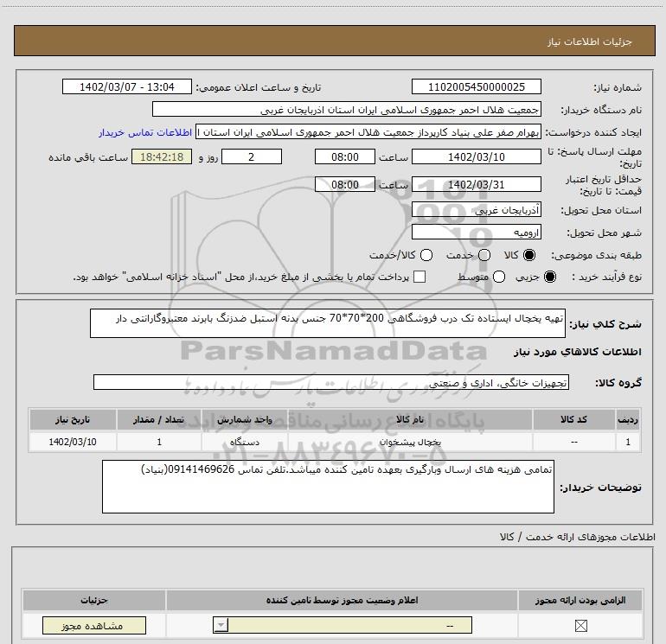The height and width of the screenshot is (644, 666).
Task: Click the نام کالا column header
Action: tap(410, 419)
